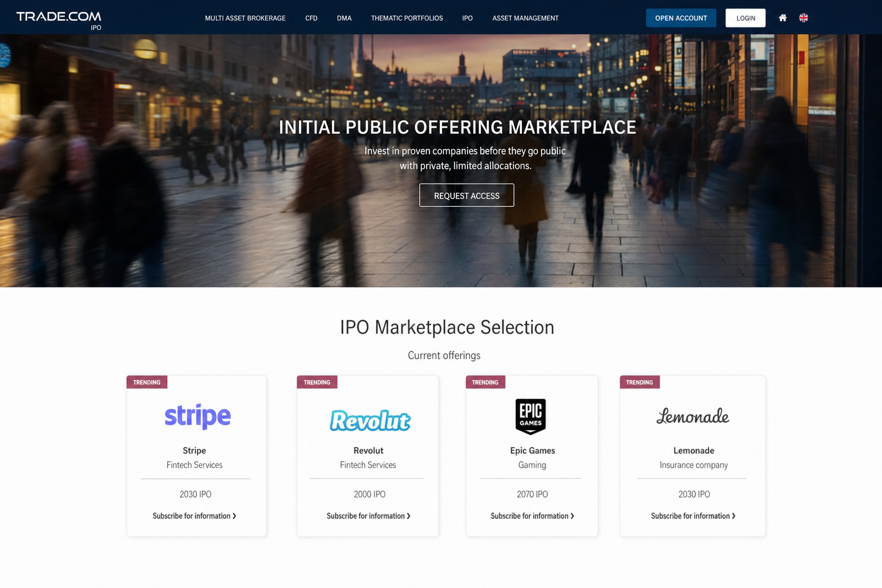Open Thematic Portfolios in the navigation
The height and width of the screenshot is (588, 882).
407,18
